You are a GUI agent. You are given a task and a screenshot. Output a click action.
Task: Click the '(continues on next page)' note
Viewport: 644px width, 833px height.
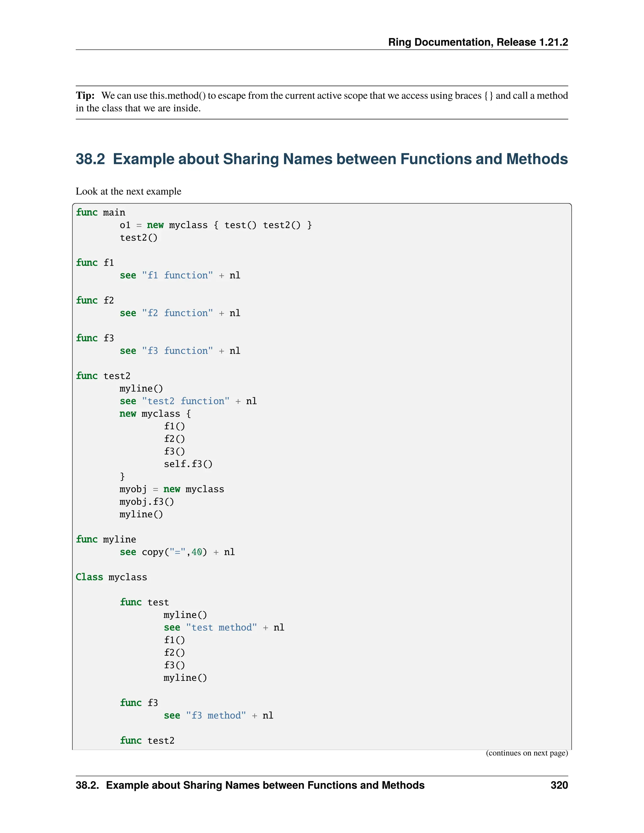pos(526,753)
